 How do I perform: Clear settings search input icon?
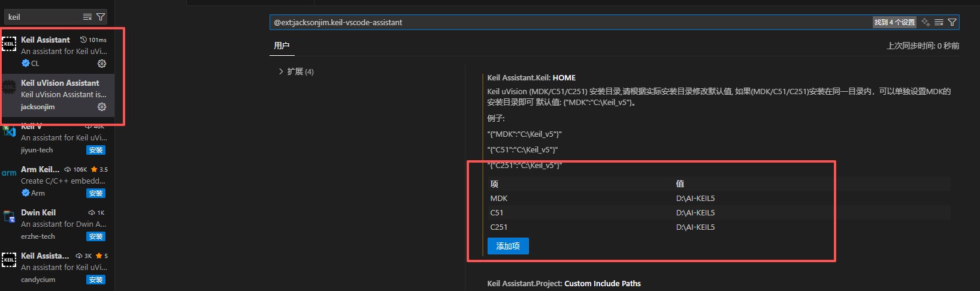pos(939,22)
